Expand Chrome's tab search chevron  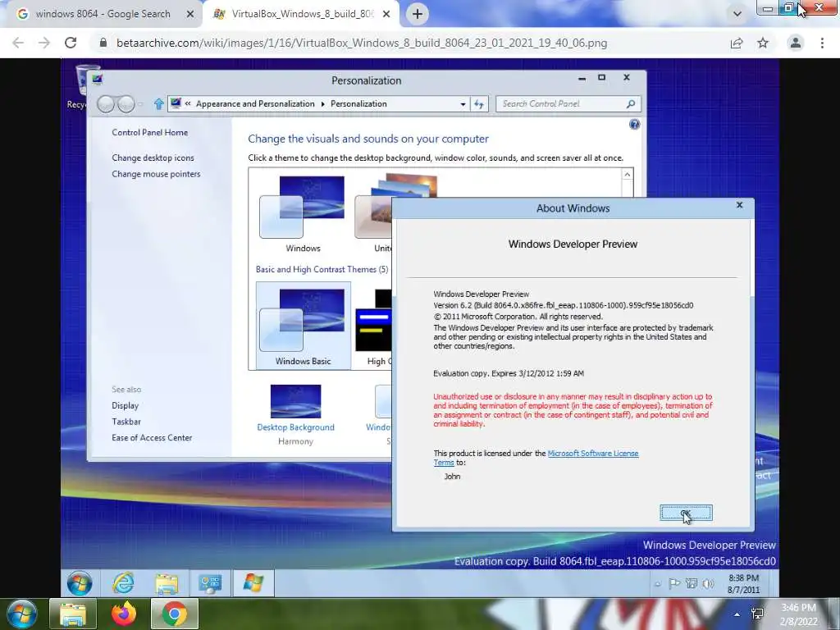tap(737, 14)
